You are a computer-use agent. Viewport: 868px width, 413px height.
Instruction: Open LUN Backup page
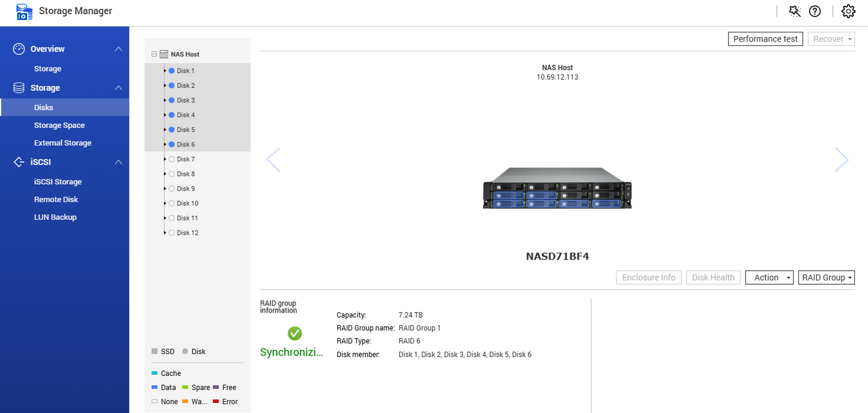tap(56, 217)
